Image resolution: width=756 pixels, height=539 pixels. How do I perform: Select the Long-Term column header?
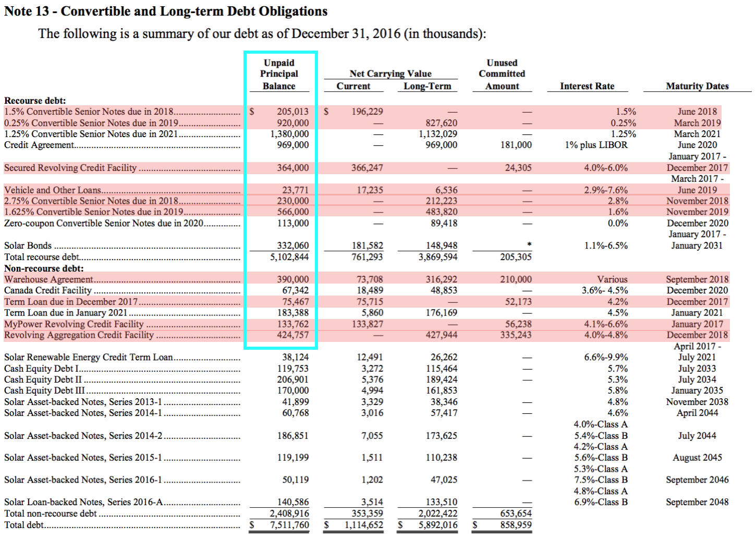[x=427, y=87]
